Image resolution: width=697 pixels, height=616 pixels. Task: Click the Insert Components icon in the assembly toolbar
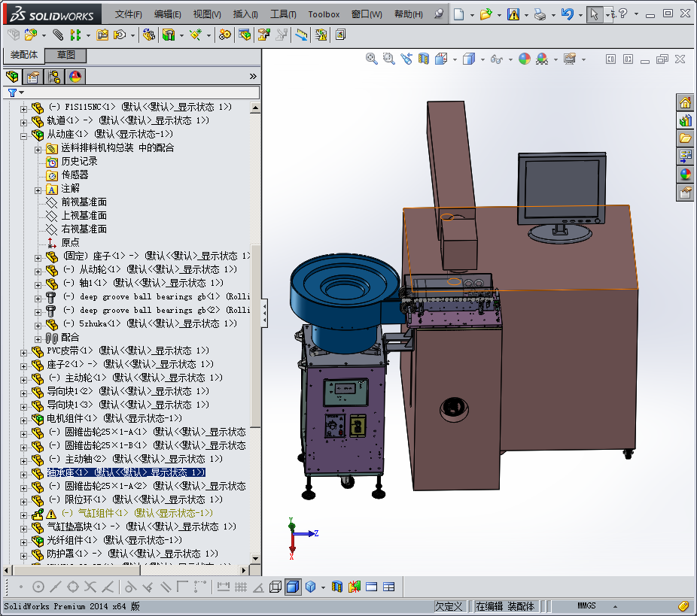31,35
